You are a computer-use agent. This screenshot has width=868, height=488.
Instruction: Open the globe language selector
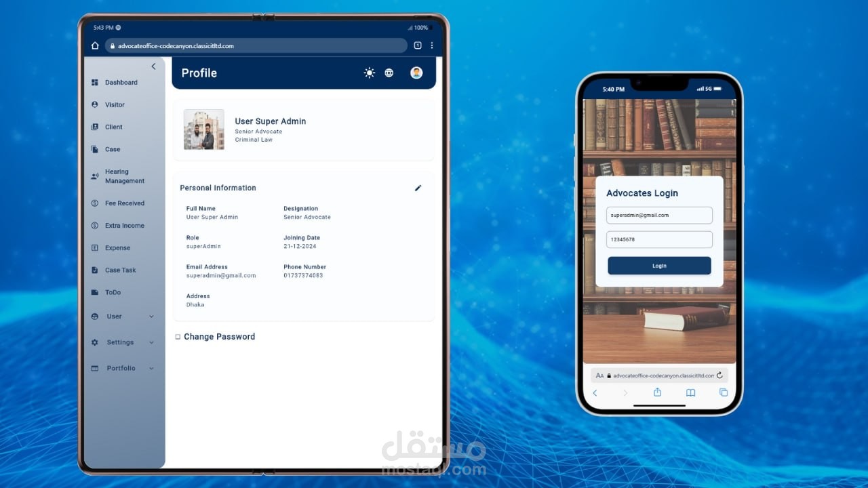coord(389,73)
